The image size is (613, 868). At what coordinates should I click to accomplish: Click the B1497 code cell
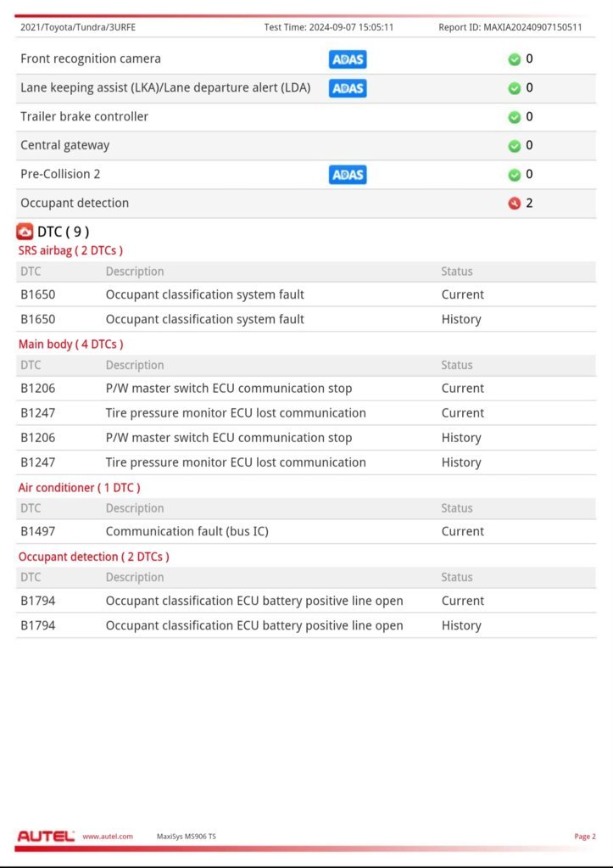(37, 531)
